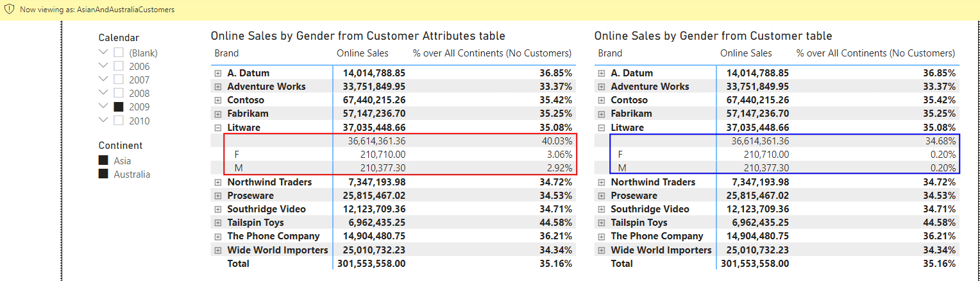Expand the chevron beside 2010
The height and width of the screenshot is (281, 980).
click(x=103, y=120)
